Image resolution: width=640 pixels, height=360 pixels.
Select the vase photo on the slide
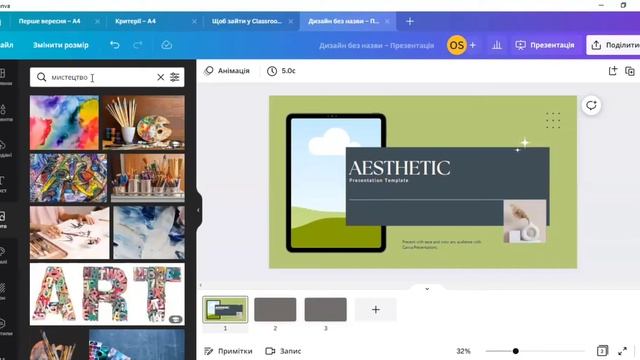(525, 221)
